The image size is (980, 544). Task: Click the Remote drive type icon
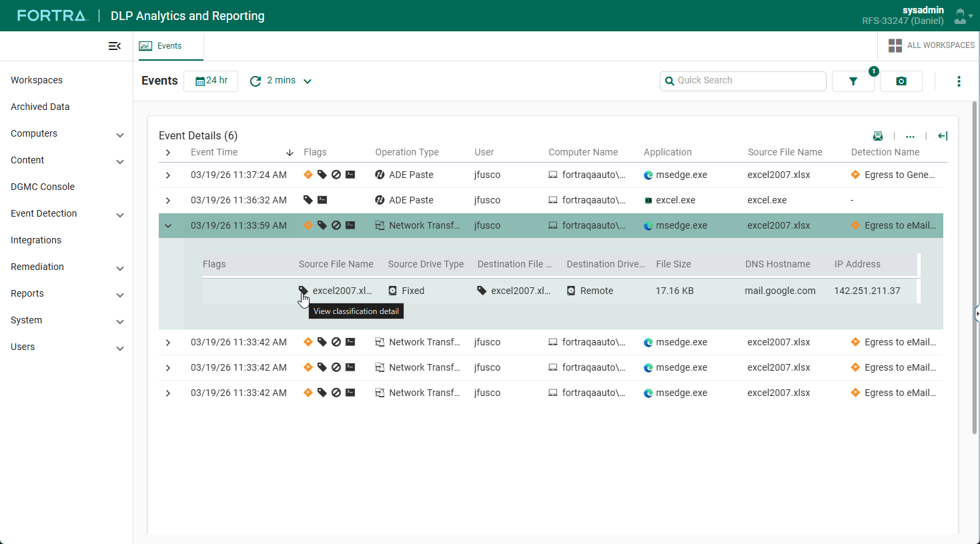[x=571, y=291]
